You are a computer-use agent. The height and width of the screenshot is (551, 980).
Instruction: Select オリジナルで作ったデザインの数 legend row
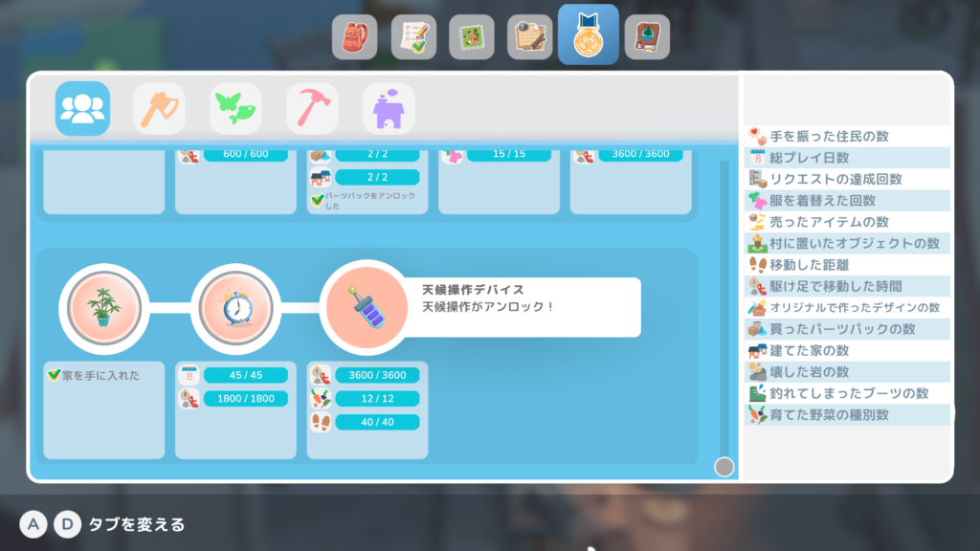(x=848, y=307)
